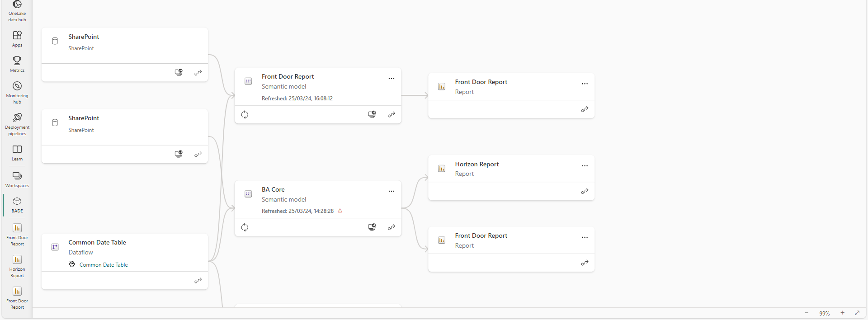
Task: Open the Common Date Table workspace link
Action: click(104, 265)
